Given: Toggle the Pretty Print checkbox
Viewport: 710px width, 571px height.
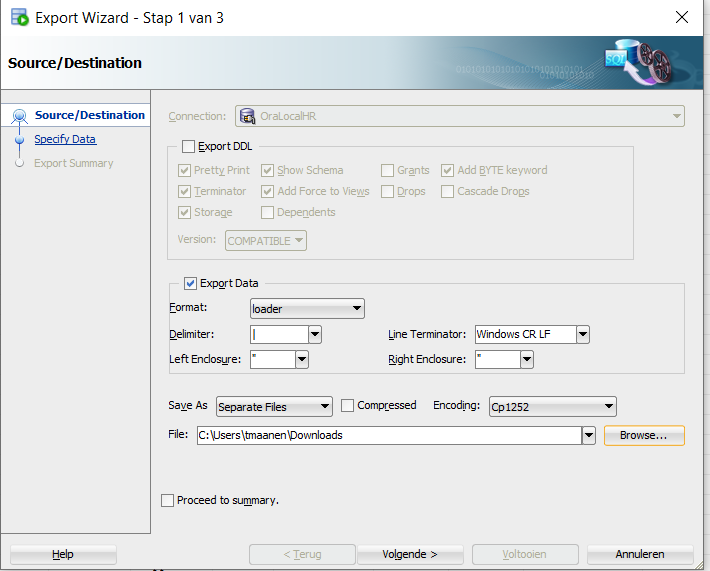Looking at the screenshot, I should point(184,170).
